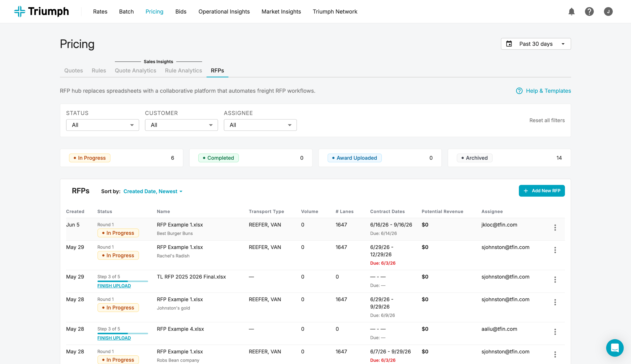The width and height of the screenshot is (631, 364).
Task: Open the user avatar J menu
Action: click(x=608, y=12)
